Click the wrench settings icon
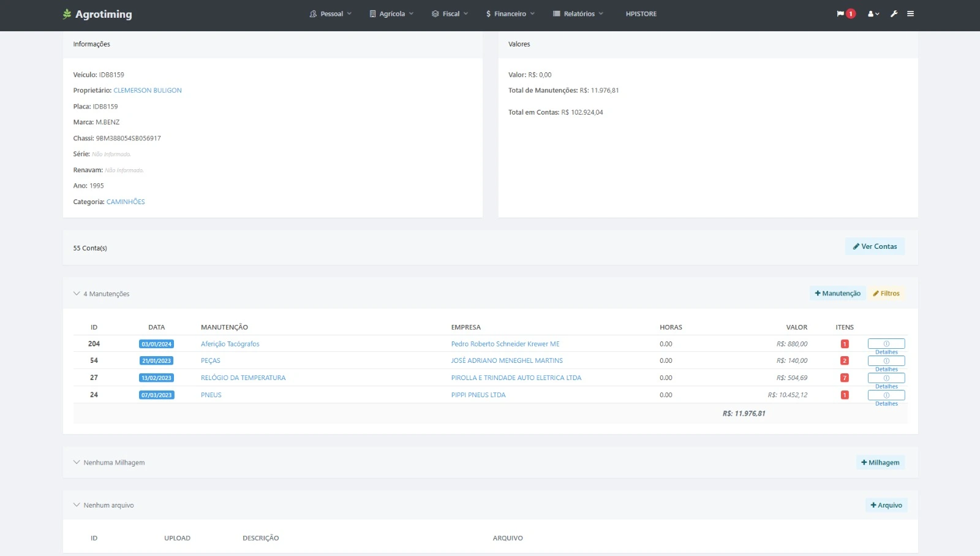The width and height of the screenshot is (980, 556). point(894,14)
